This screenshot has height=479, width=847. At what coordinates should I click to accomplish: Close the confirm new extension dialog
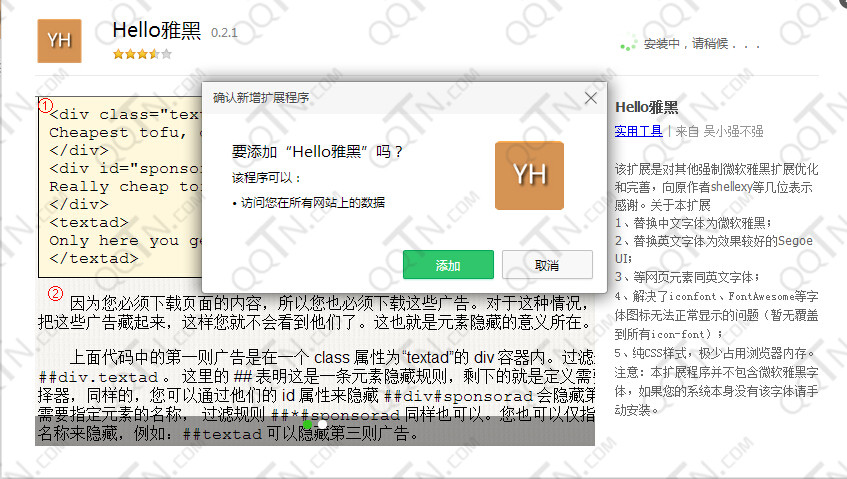coord(590,98)
